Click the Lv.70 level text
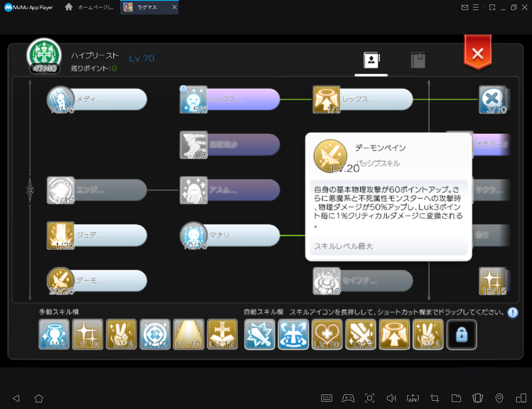The image size is (532, 409). click(142, 59)
